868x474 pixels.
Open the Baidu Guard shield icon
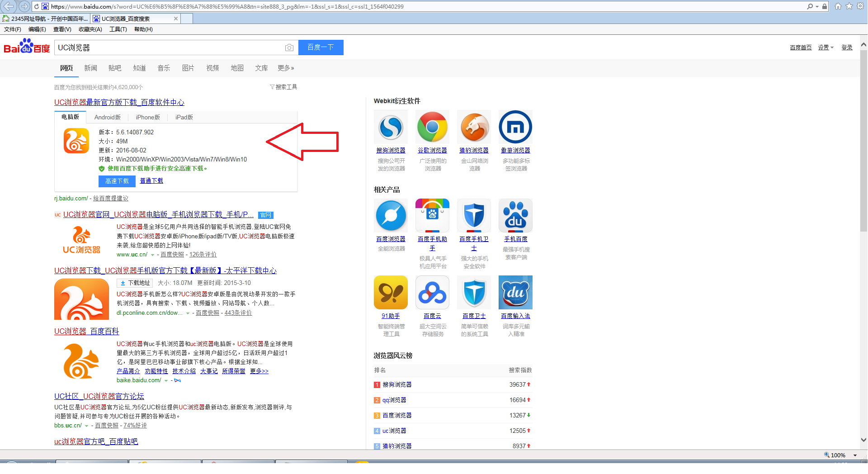(x=474, y=293)
